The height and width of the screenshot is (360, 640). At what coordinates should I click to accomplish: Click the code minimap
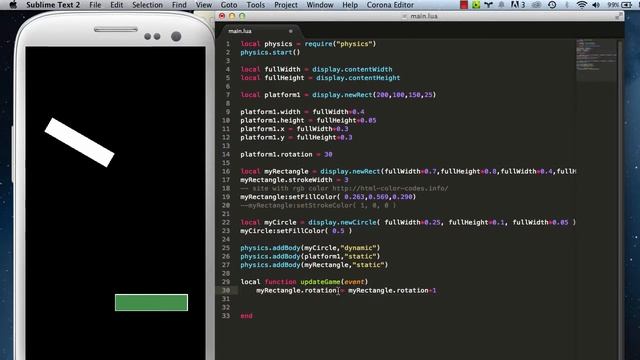pyautogui.click(x=596, y=59)
